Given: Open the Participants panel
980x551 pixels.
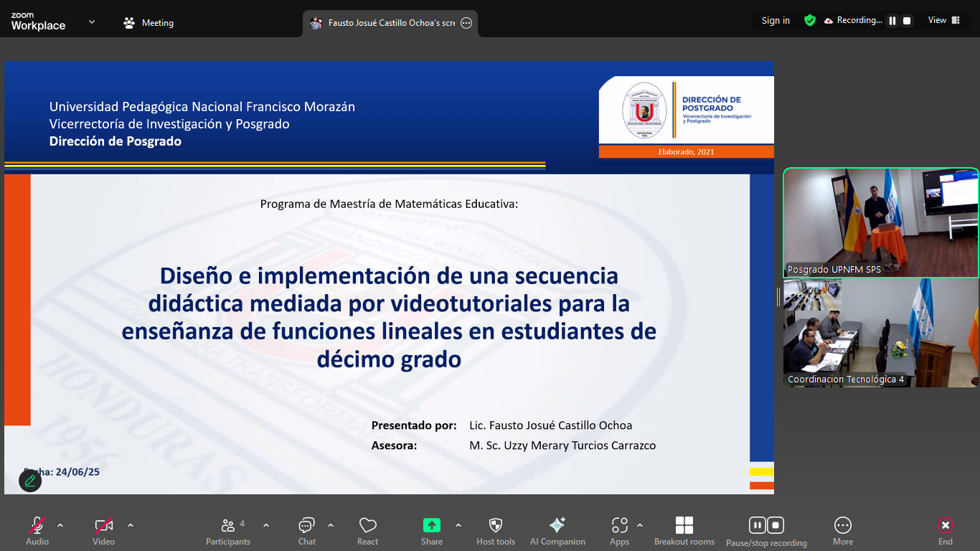Looking at the screenshot, I should (228, 531).
